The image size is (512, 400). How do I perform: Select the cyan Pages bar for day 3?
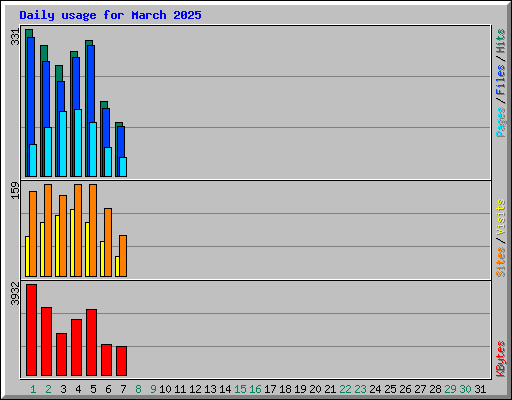click(x=63, y=144)
